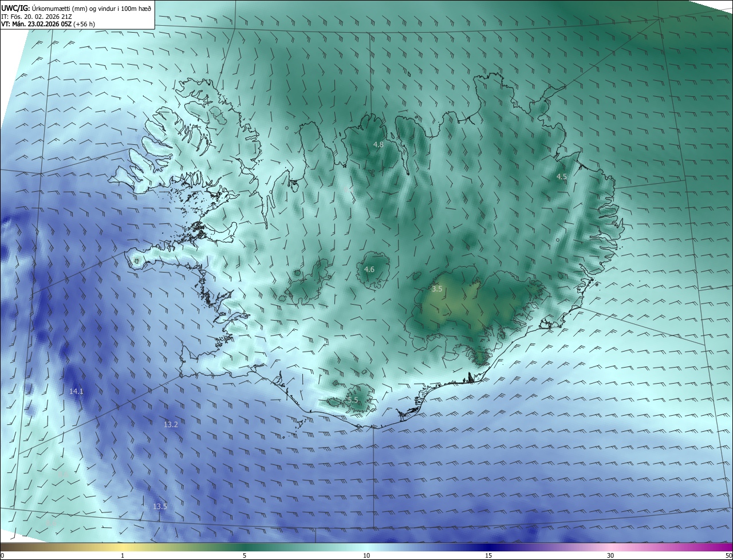The width and height of the screenshot is (733, 560).
Task: Click the 14.1 precipitation value label
Action: pyautogui.click(x=76, y=392)
